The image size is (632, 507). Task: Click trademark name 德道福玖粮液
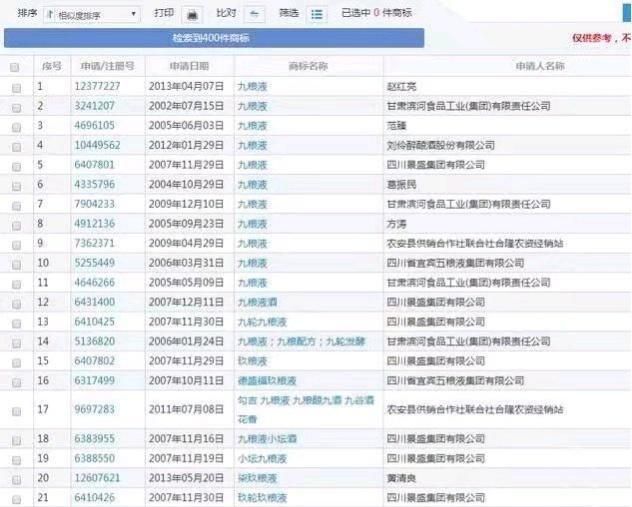point(263,381)
